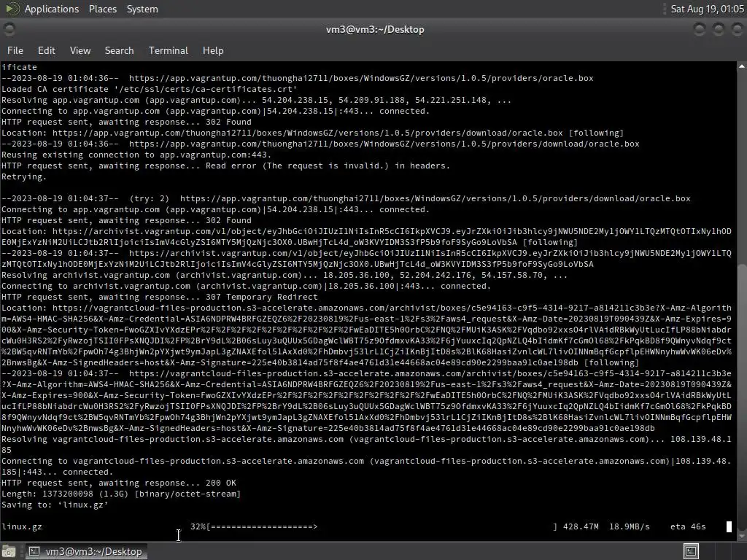This screenshot has width=747, height=560.
Task: Click the terminal window title text
Action: point(375,29)
